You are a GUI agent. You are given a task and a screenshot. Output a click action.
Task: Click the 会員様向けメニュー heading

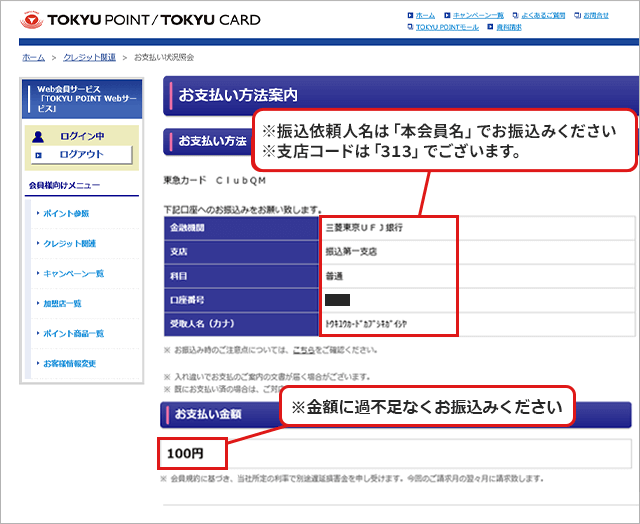point(64,186)
